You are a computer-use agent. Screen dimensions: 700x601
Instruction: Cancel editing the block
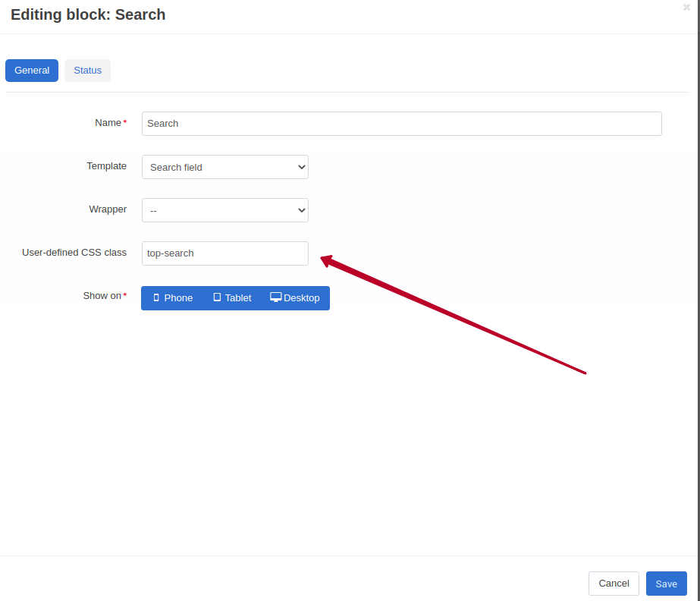pos(614,584)
